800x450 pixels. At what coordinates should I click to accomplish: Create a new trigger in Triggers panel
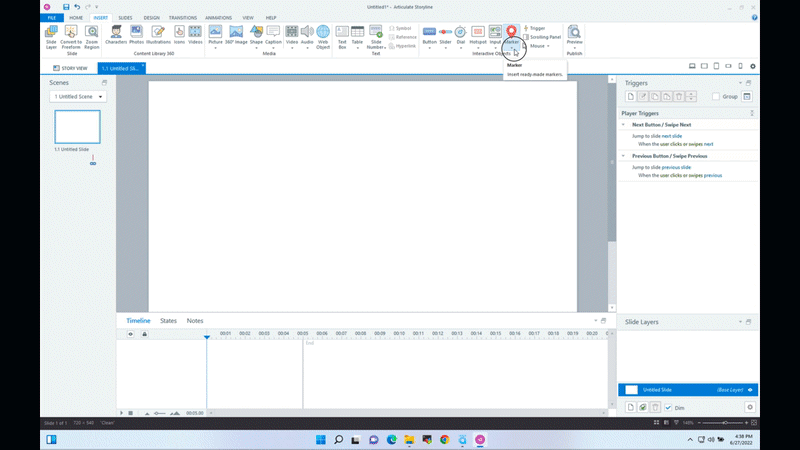(x=631, y=97)
